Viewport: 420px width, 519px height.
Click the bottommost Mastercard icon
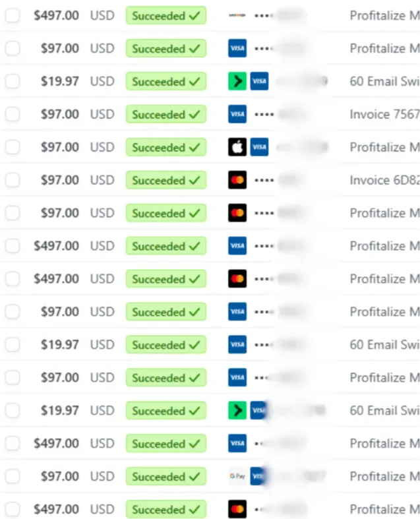(237, 509)
